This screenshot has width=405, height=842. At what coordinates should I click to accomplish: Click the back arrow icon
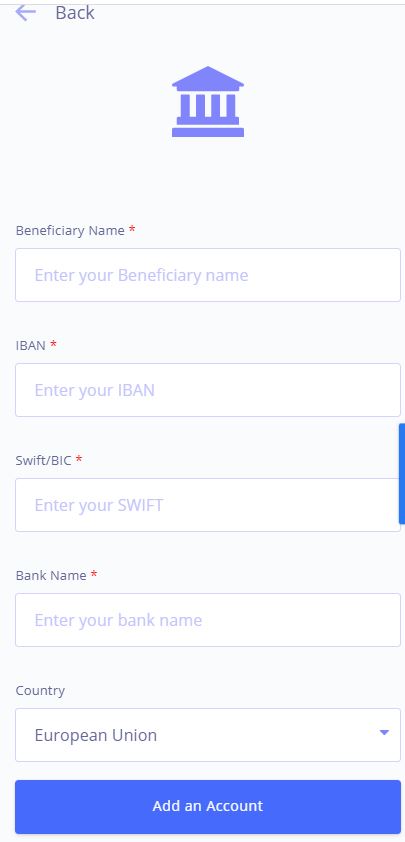(x=25, y=12)
